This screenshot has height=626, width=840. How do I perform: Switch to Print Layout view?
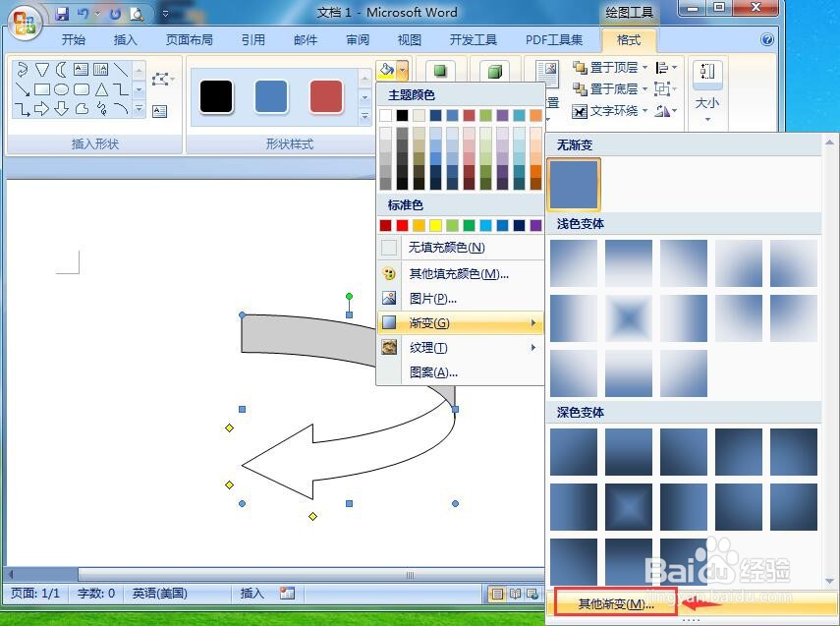click(x=497, y=594)
